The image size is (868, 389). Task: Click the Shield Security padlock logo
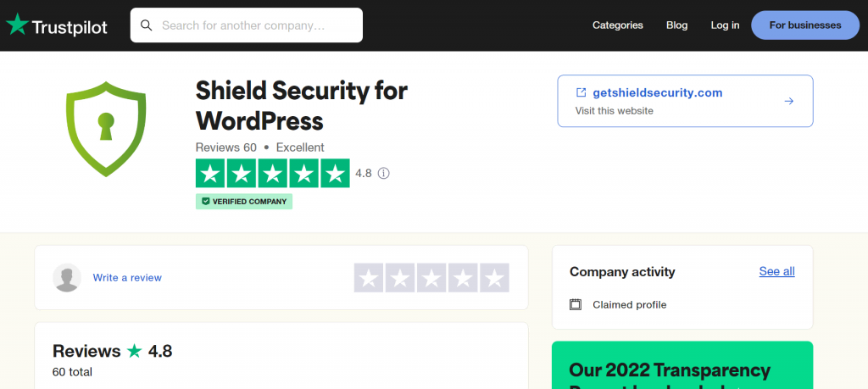pos(106,129)
